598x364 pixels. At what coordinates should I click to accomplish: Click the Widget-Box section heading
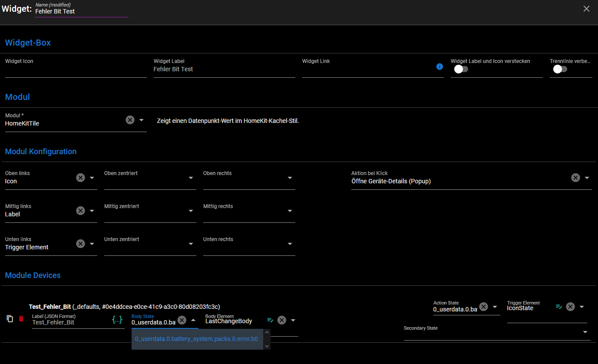click(28, 43)
